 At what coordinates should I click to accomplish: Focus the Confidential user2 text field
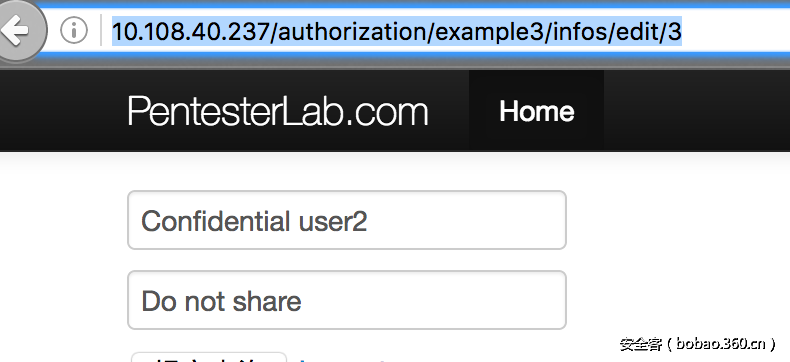tap(347, 220)
